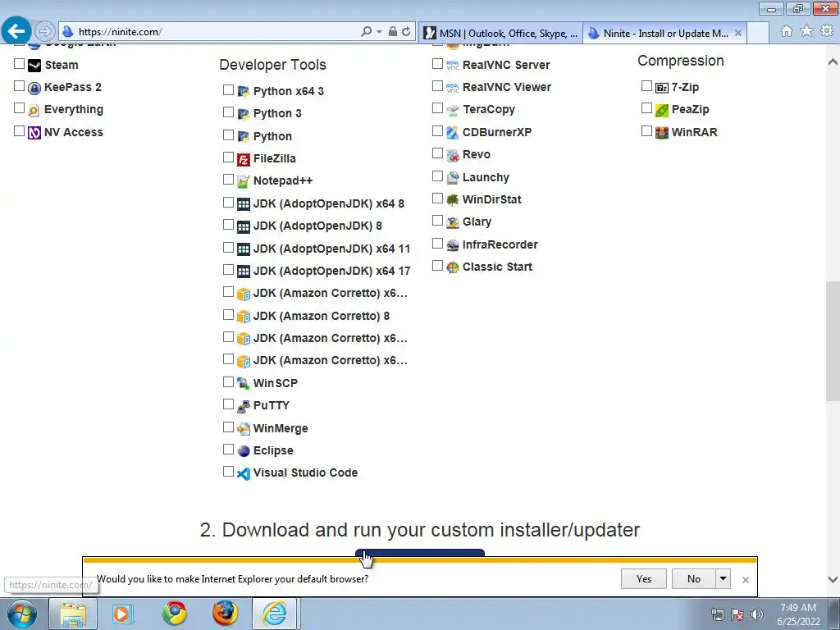Open Windows Media Player from taskbar
Image resolution: width=840 pixels, height=630 pixels.
click(x=123, y=614)
